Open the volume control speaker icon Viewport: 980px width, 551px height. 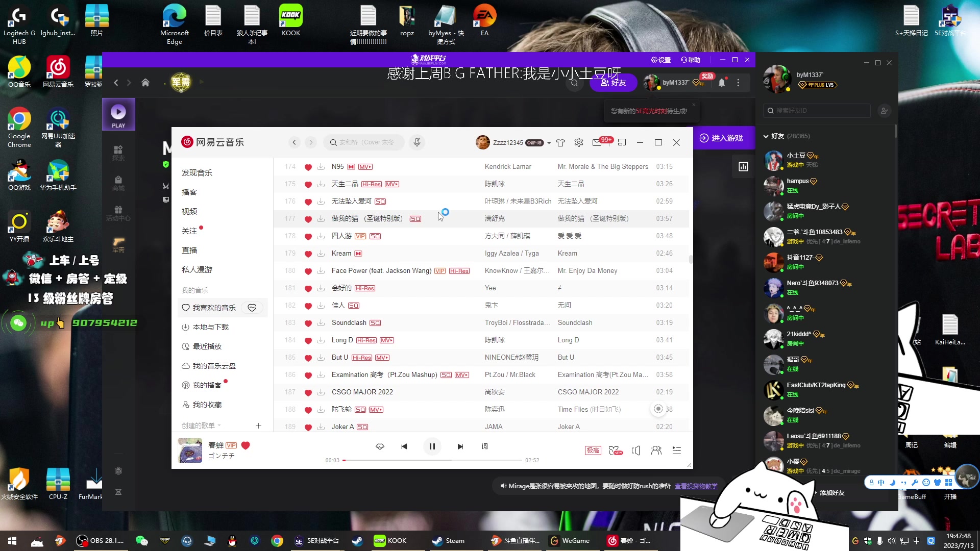(x=636, y=450)
